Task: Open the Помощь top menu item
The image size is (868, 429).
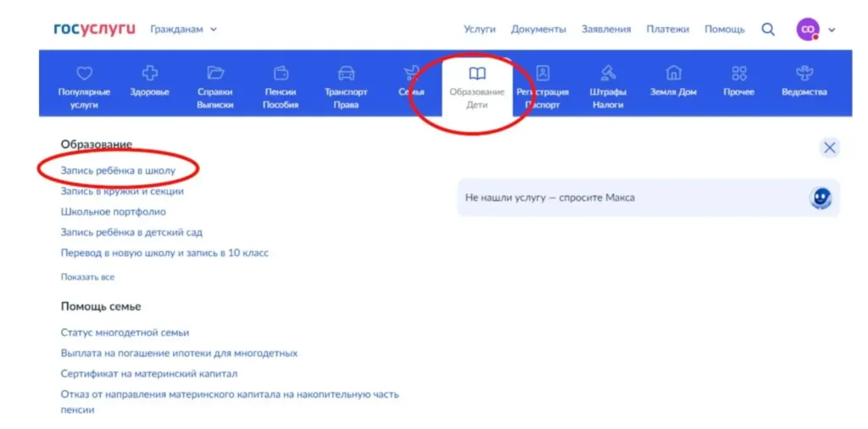Action: (724, 30)
